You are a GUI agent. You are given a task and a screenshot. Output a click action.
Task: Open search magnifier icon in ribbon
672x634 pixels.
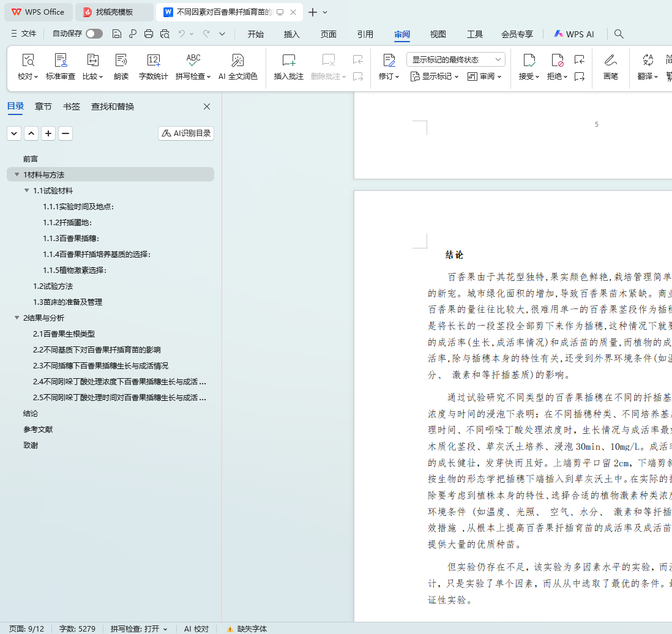point(619,34)
